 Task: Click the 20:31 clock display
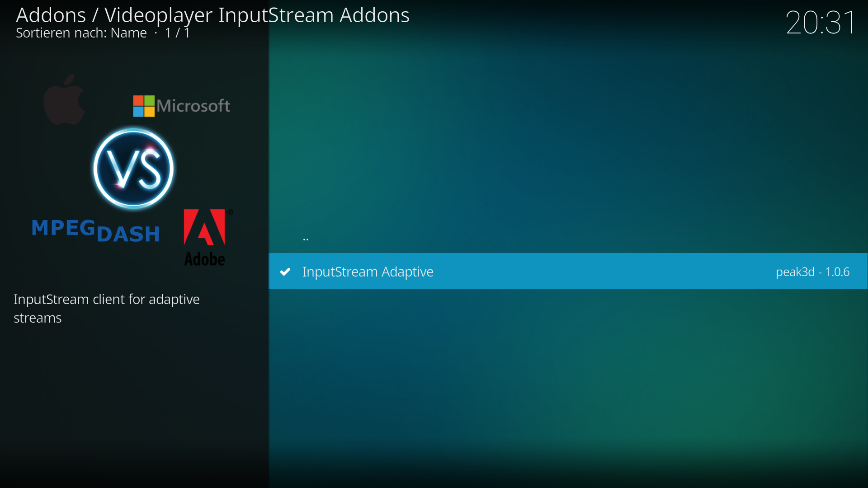coord(821,22)
